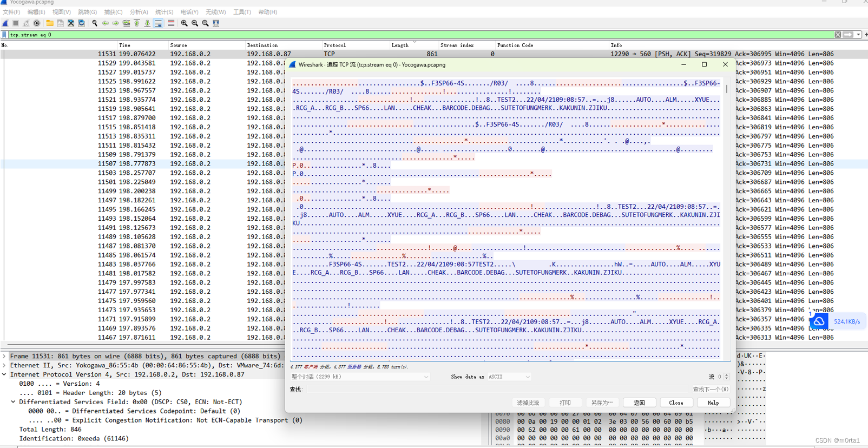The width and height of the screenshot is (868, 448).
Task: Click the 返回 back button
Action: coord(639,403)
